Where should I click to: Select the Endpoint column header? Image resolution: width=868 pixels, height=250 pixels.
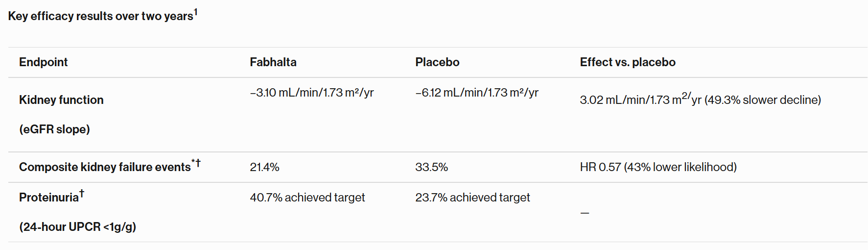click(x=43, y=62)
